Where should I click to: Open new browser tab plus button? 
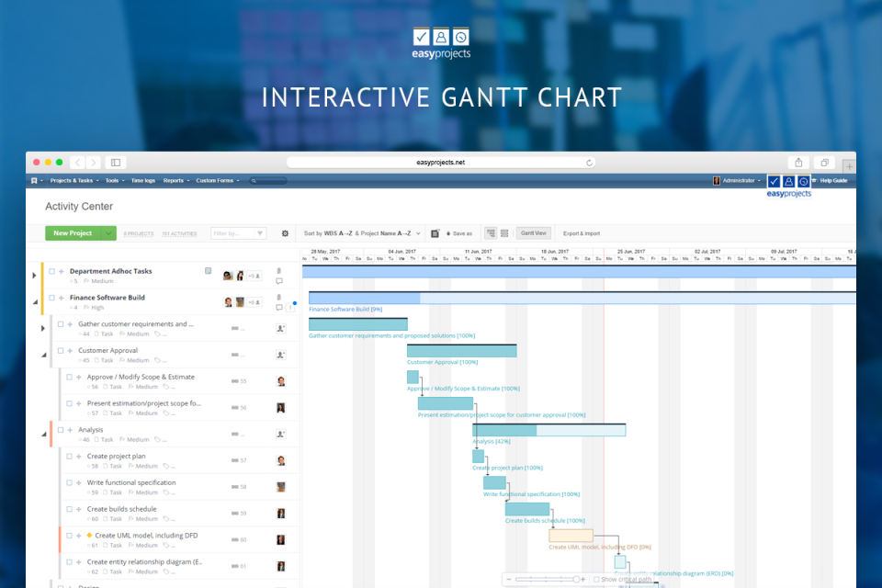point(849,166)
